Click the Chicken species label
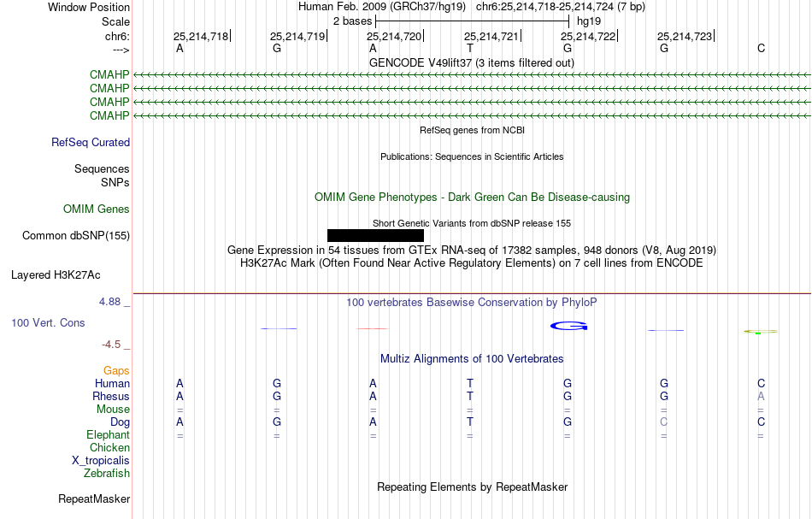Screen dimensions: 812x519 109,448
